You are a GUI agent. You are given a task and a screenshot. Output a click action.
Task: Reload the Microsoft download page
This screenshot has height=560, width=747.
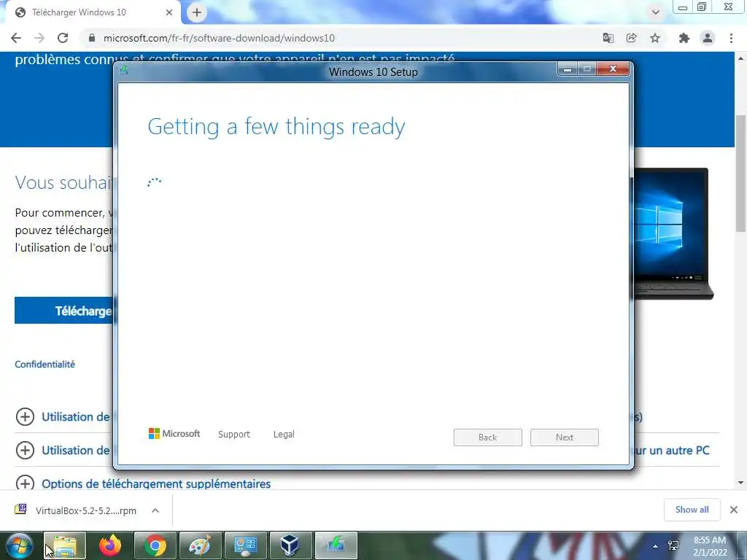tap(63, 38)
